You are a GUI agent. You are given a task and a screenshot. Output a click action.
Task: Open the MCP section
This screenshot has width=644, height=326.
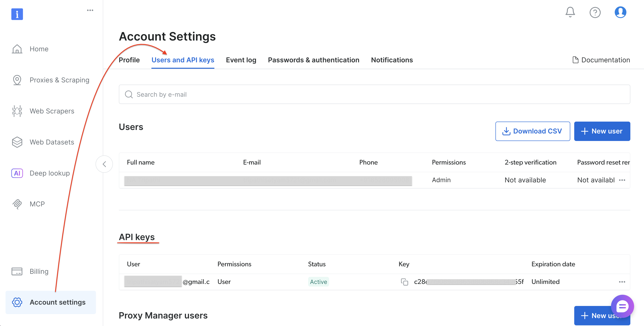click(37, 204)
